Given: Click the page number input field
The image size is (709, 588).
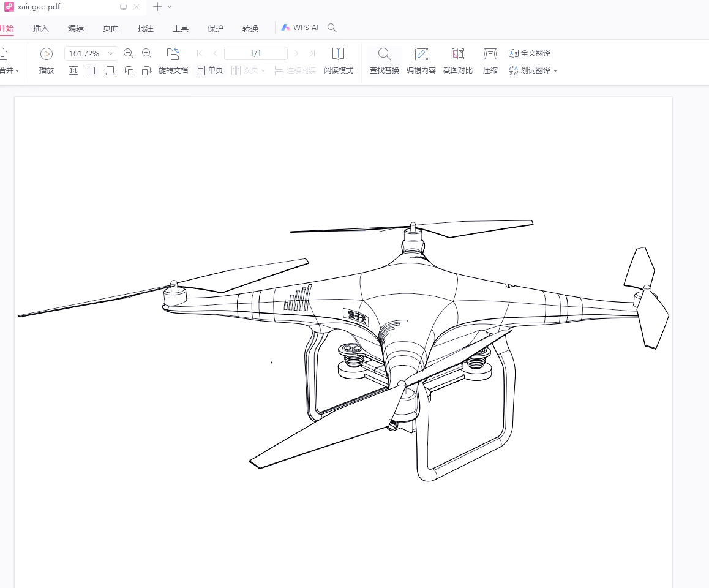Looking at the screenshot, I should pos(255,53).
